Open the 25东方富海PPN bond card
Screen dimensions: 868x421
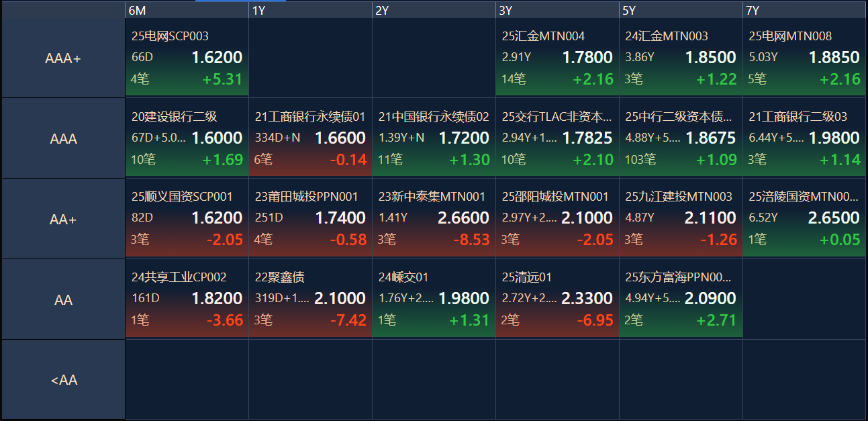681,298
